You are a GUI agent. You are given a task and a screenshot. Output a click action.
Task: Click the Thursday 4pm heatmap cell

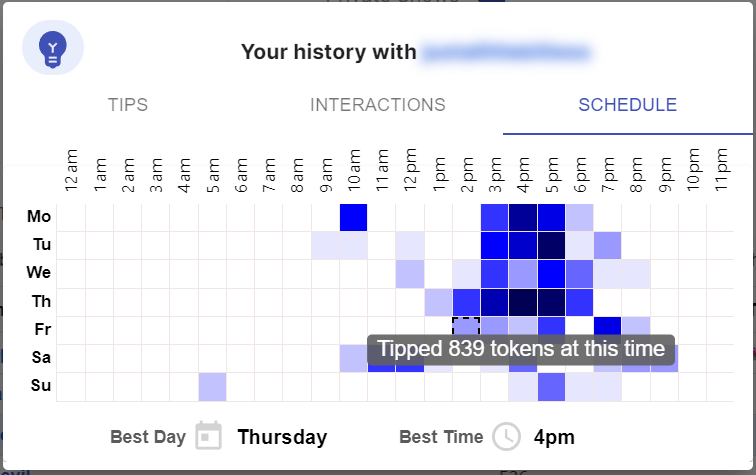click(x=523, y=301)
